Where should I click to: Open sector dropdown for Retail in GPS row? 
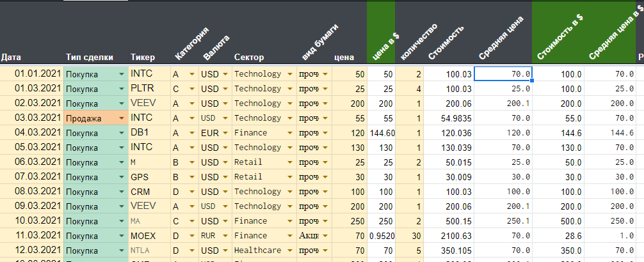pyautogui.click(x=290, y=177)
